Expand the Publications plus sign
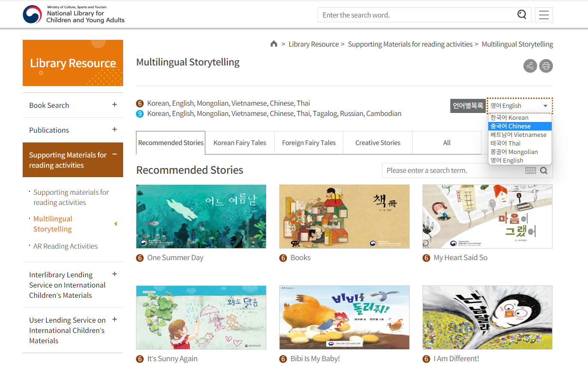Screen dimensions: 588x377 115,129
